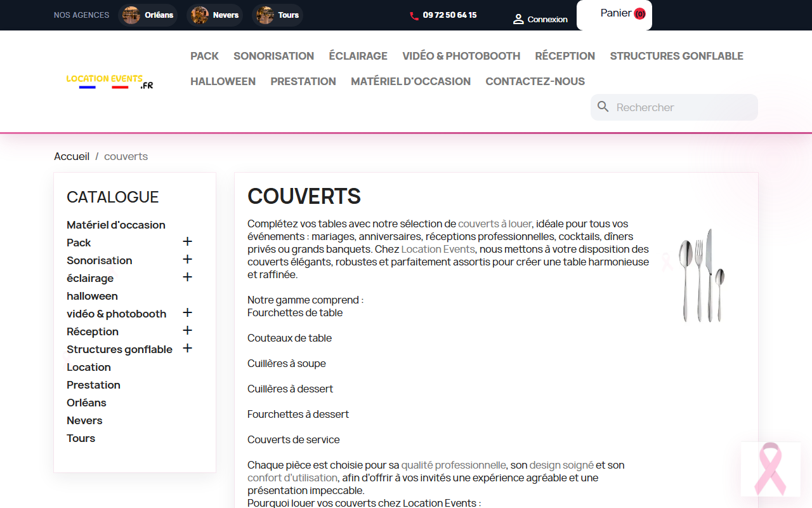Open the ÉCLAIRAGE menu
The image size is (812, 508).
click(x=358, y=56)
